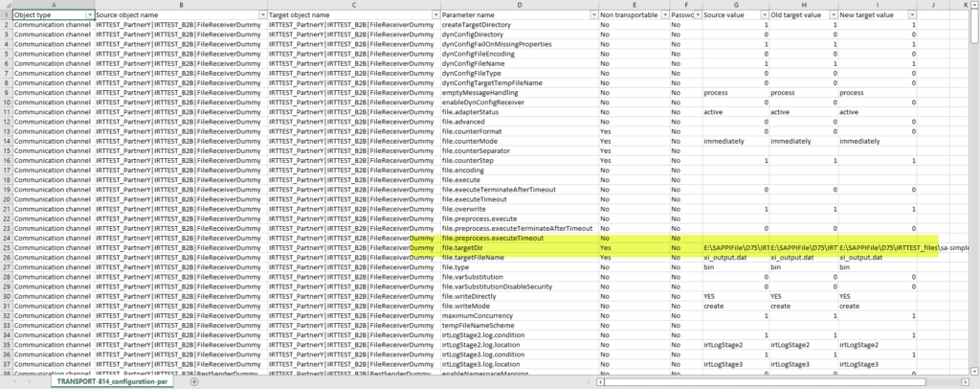Select row 14 header
Viewport: 980px width, 389px height.
(7, 141)
